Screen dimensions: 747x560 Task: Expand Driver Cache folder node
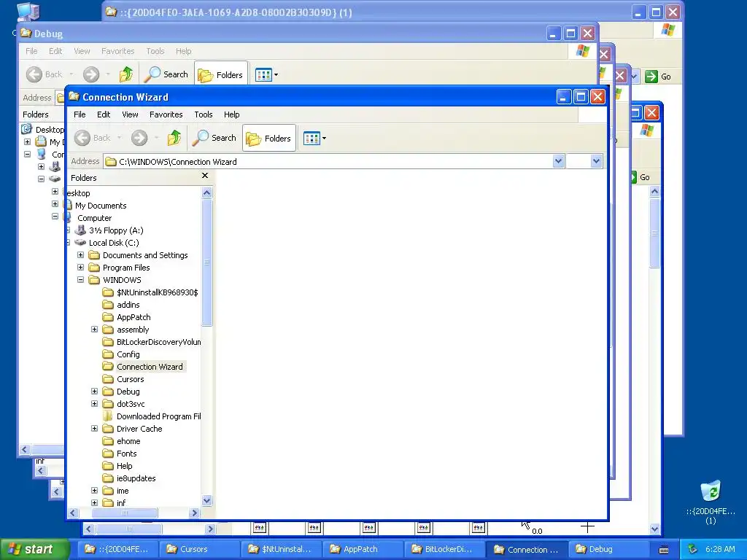tap(94, 428)
